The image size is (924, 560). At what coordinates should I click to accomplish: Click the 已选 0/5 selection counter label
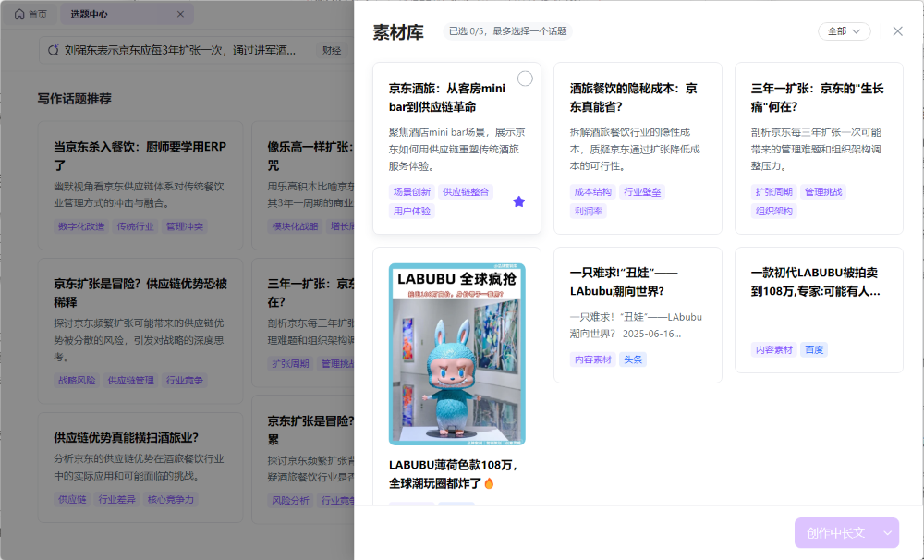pyautogui.click(x=507, y=31)
